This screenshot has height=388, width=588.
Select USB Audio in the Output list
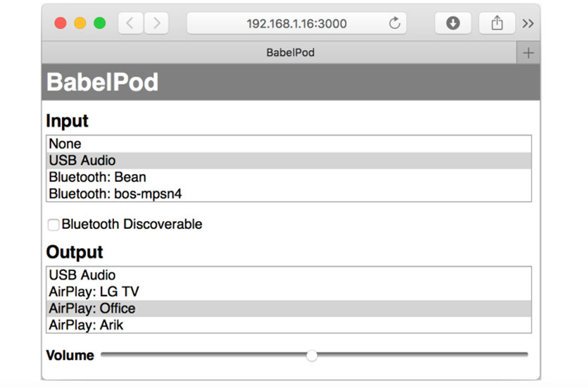289,275
